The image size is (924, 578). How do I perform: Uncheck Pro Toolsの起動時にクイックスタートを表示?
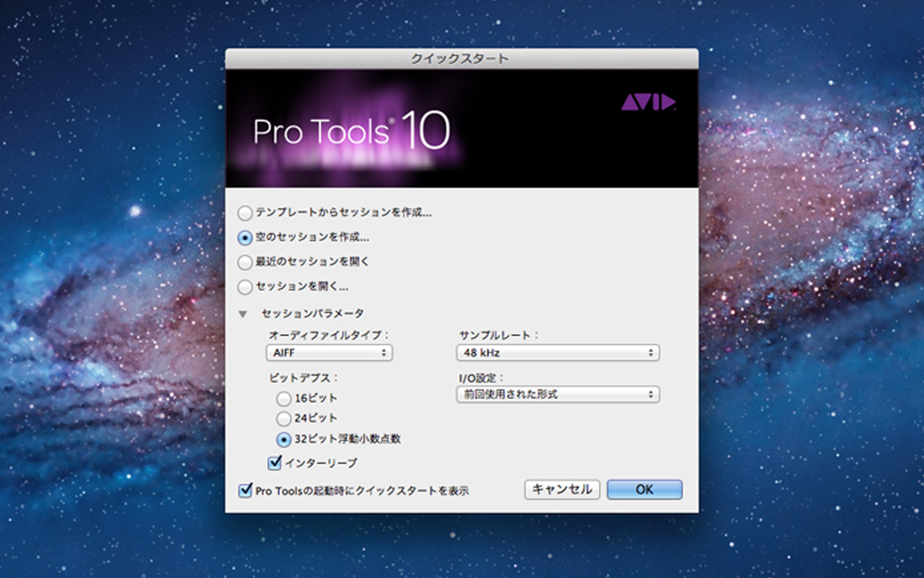245,489
